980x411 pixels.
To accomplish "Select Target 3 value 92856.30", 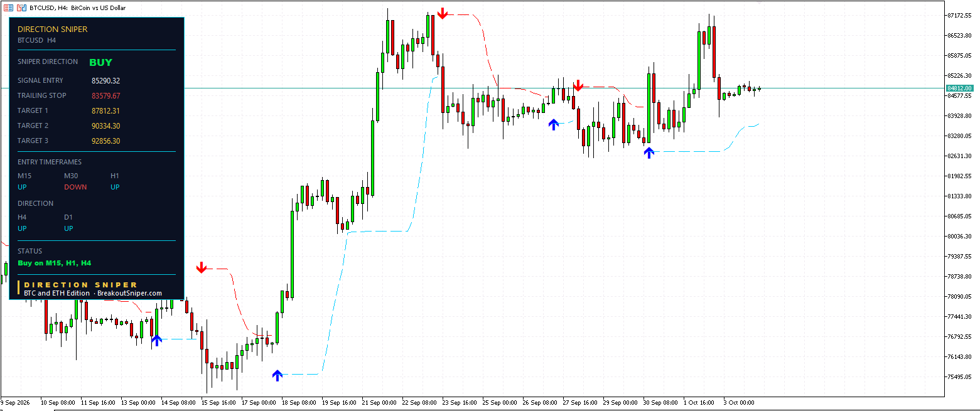I will 105,141.
